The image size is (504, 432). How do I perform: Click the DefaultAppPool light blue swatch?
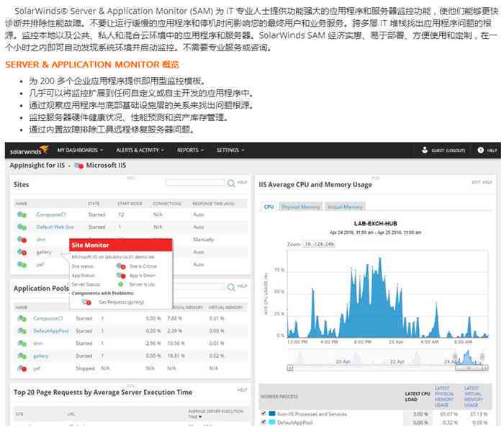(272, 423)
